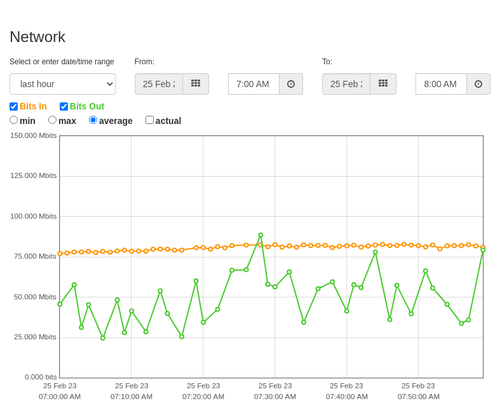Click the To date field showing 25 Feb

click(346, 84)
